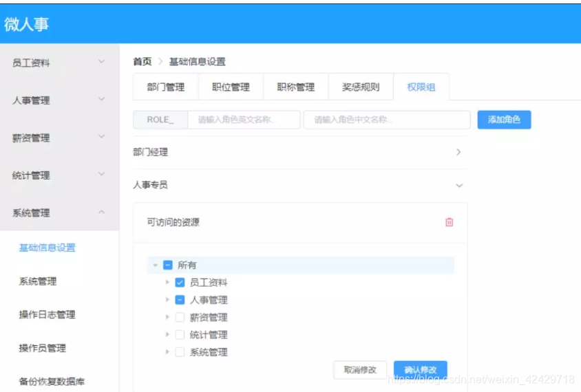This screenshot has height=392, width=581.
Task: Expand the 部门经理 role panel
Action: click(x=300, y=152)
